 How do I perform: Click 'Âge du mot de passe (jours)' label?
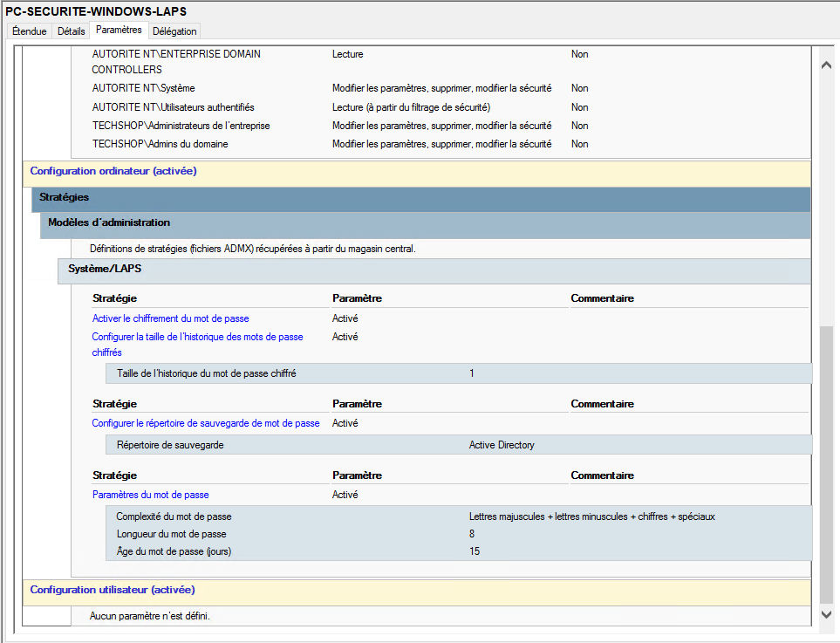[174, 551]
